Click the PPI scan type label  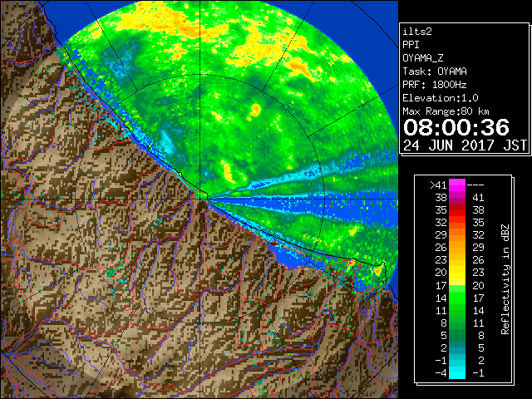(411, 45)
